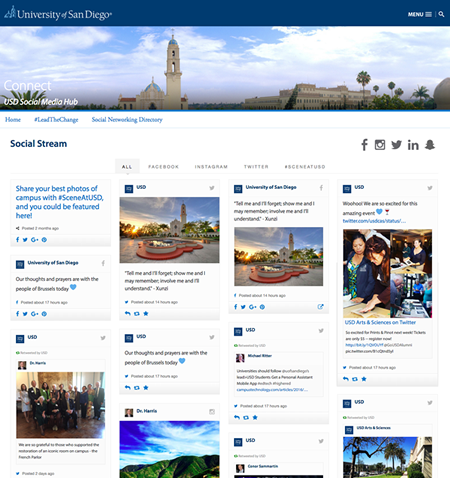Share the Xunzi quote Facebook post on Pinterest
The height and width of the screenshot is (478, 450).
coord(262,307)
